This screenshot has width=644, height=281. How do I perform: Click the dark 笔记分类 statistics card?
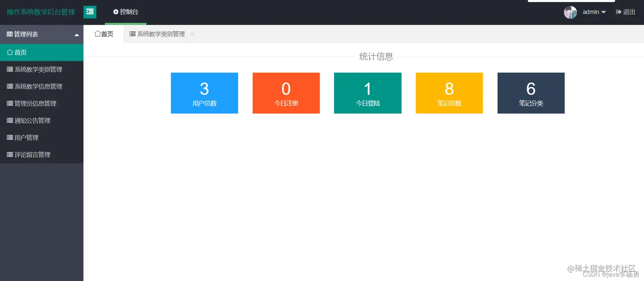pyautogui.click(x=531, y=93)
